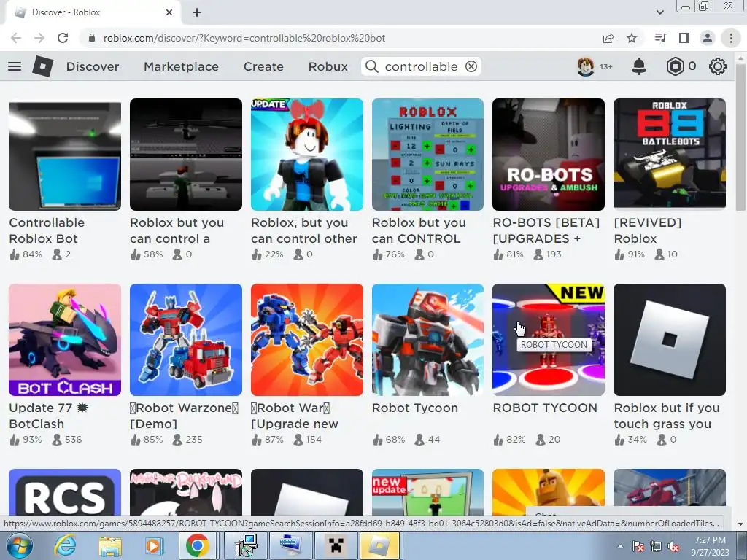Open Robot Tycoon 68% rated game
The width and height of the screenshot is (747, 560).
427,340
